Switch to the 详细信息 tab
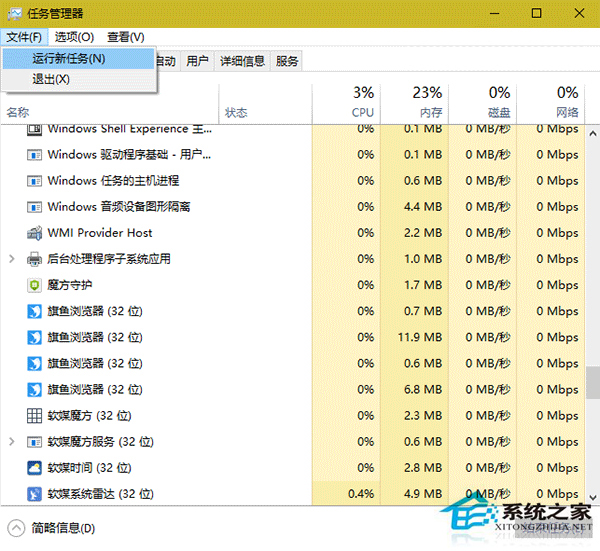This screenshot has height=551, width=600. click(242, 61)
